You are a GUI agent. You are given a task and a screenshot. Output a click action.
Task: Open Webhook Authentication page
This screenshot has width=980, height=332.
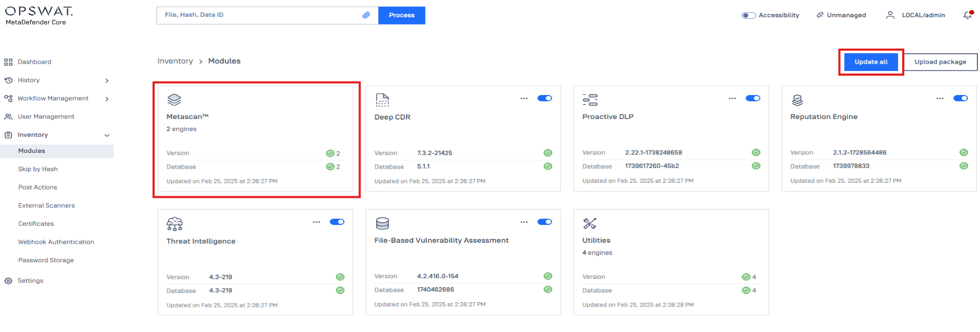point(56,242)
